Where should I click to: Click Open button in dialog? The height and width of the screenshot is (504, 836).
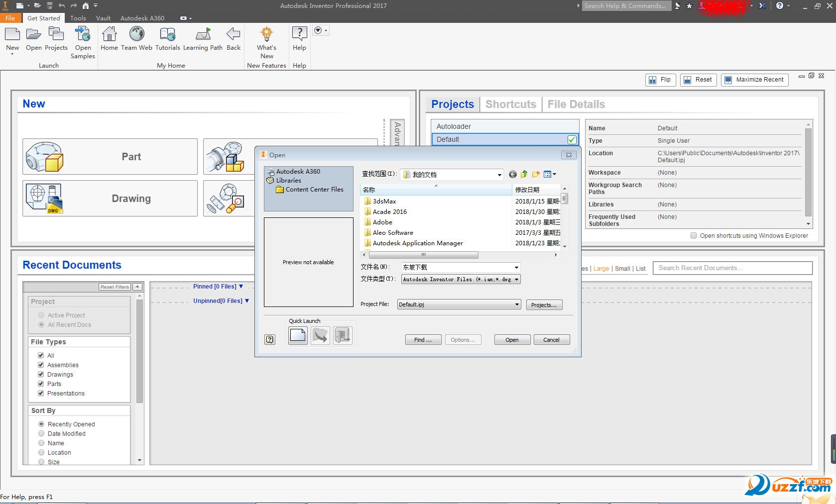tap(512, 340)
